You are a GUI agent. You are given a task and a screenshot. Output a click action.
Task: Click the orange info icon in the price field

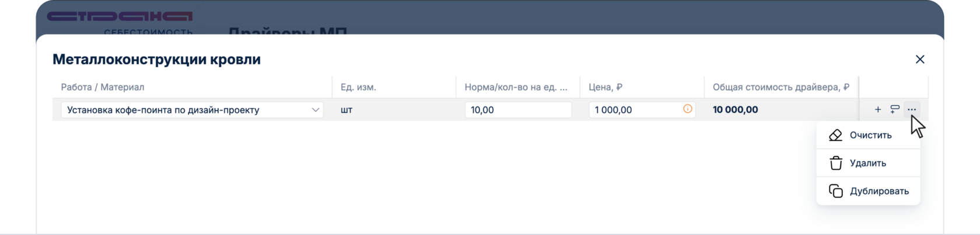(688, 109)
